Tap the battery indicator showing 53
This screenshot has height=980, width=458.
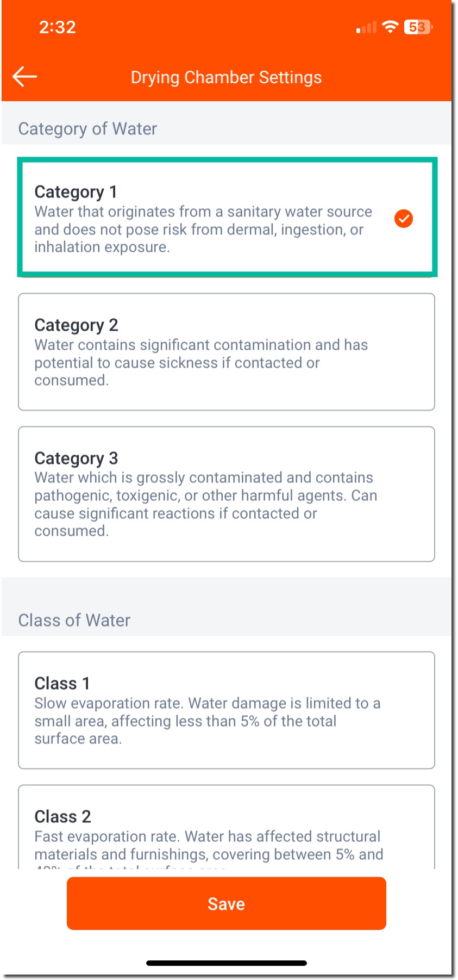418,27
